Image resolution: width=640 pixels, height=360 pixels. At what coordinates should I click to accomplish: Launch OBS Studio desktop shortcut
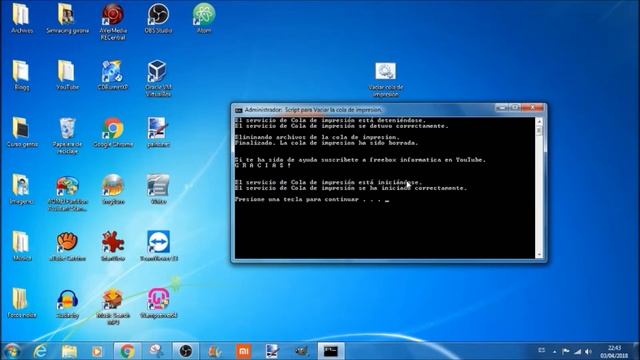[158, 18]
